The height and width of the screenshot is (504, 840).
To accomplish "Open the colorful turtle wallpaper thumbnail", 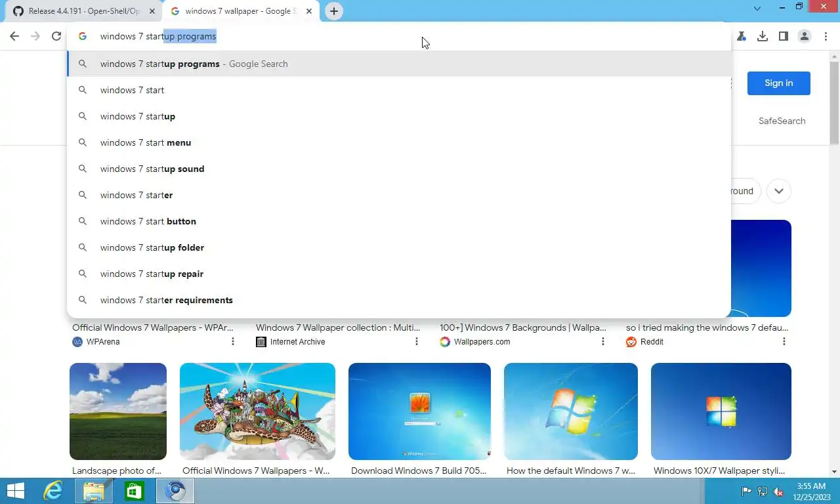I will (257, 411).
